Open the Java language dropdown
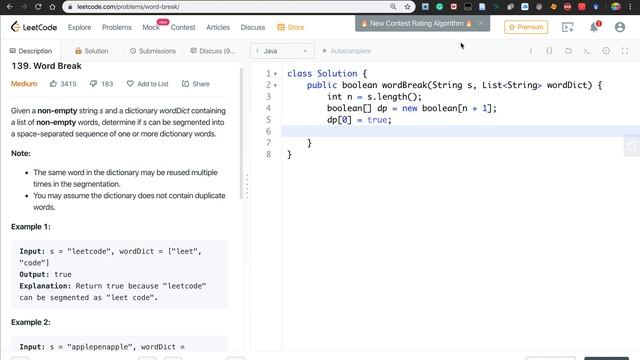640x360 pixels. (282, 51)
